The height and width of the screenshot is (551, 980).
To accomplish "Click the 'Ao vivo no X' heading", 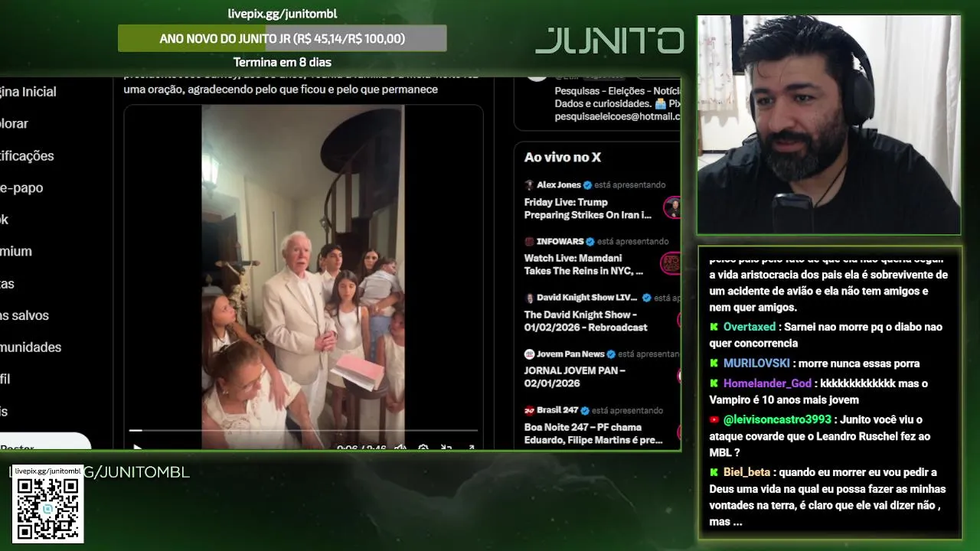I will tap(563, 157).
